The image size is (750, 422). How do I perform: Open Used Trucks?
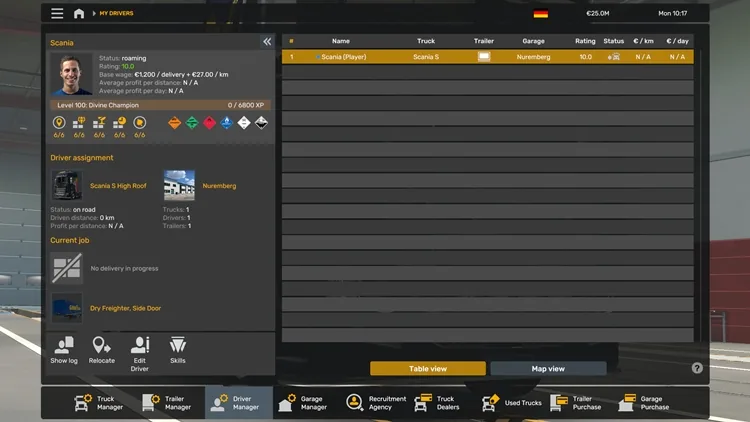point(511,403)
